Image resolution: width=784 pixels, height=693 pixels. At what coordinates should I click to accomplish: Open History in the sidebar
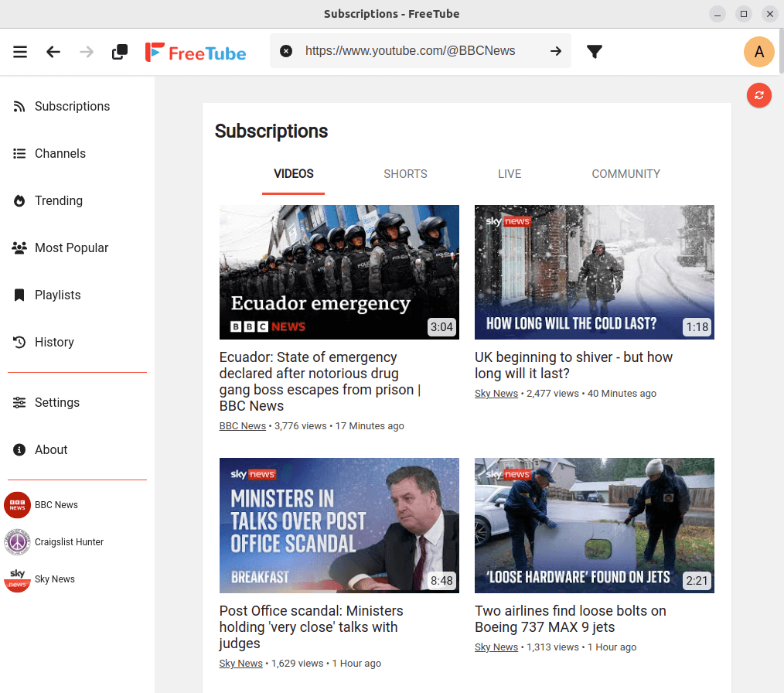pyautogui.click(x=77, y=342)
